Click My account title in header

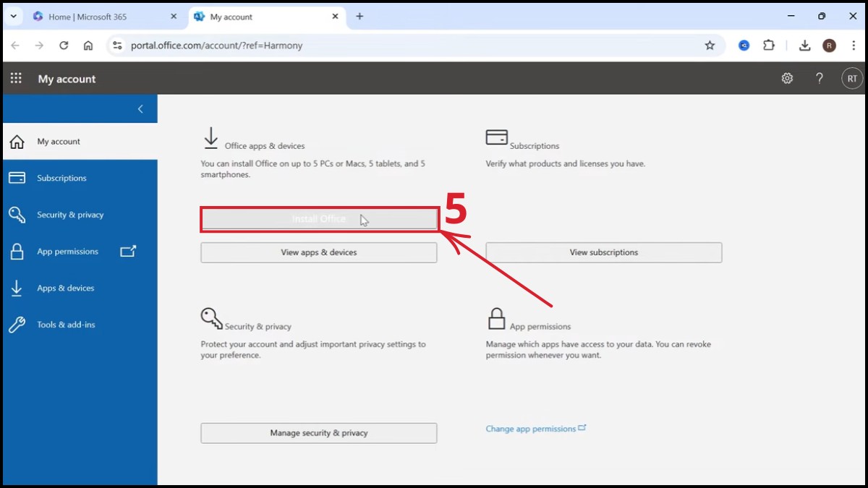point(67,79)
